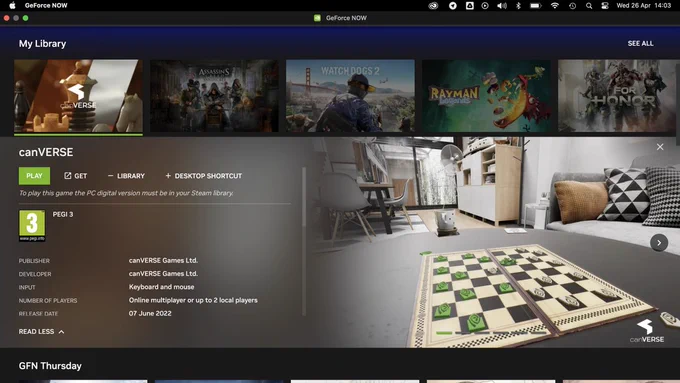
Task: Remove game via LIBRARY button
Action: [126, 176]
